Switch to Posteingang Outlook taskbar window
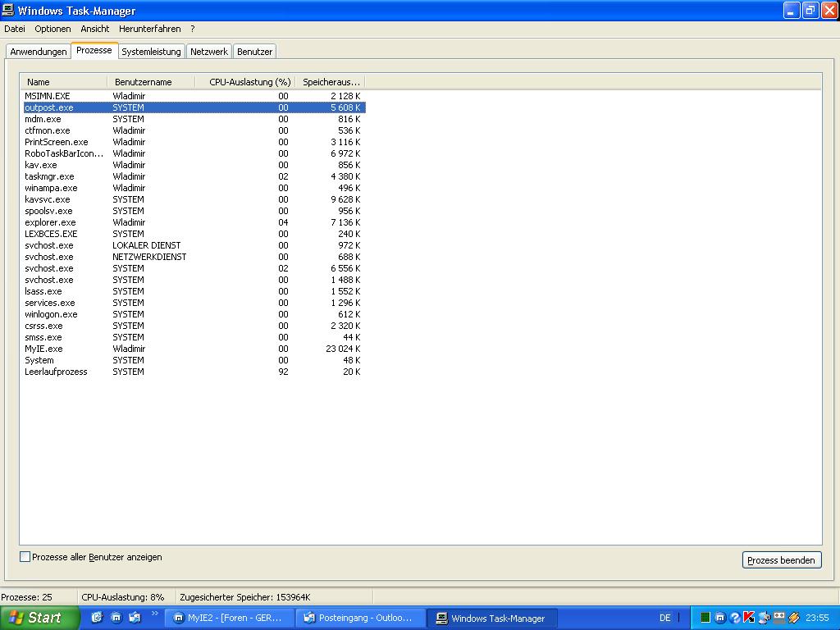The width and height of the screenshot is (840, 630). point(361,618)
